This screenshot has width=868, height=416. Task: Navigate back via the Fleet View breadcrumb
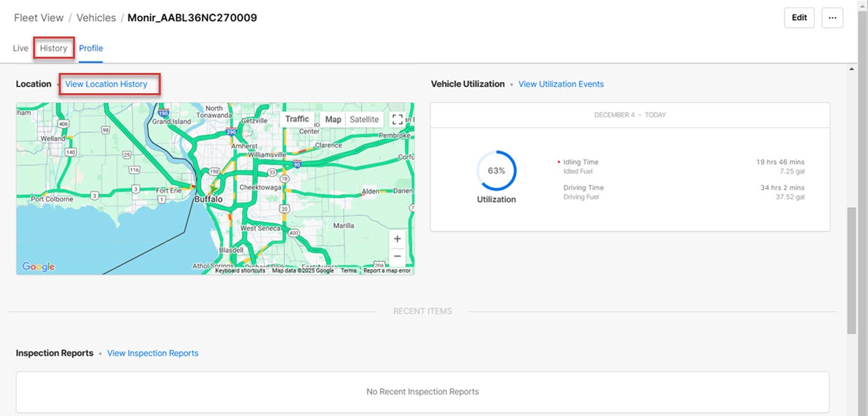pyautogui.click(x=39, y=18)
